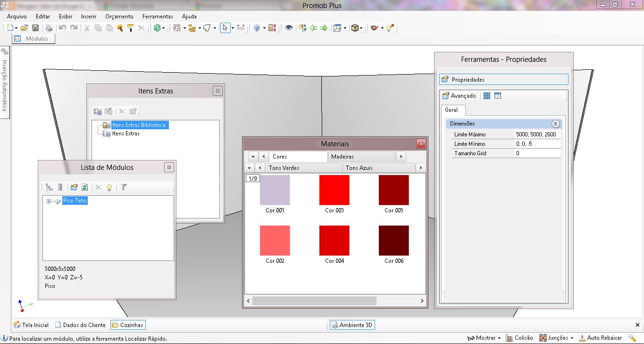The width and height of the screenshot is (644, 344).
Task: Open the Dados do Cliente tab
Action: click(x=81, y=325)
